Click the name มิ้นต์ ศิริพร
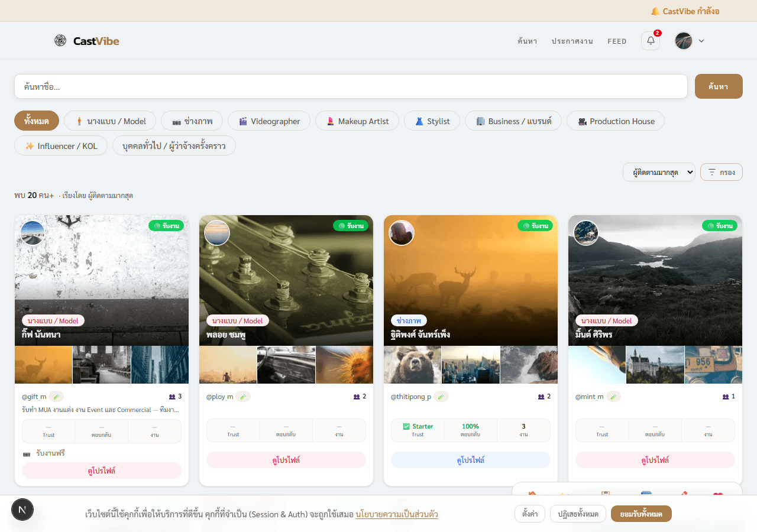Screen dimensions: 757x532 pyautogui.click(x=594, y=335)
